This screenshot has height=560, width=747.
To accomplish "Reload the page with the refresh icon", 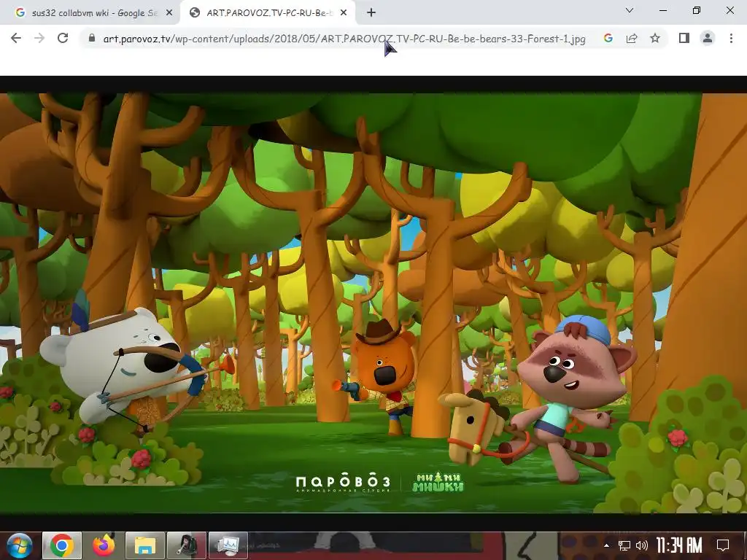I will (63, 38).
